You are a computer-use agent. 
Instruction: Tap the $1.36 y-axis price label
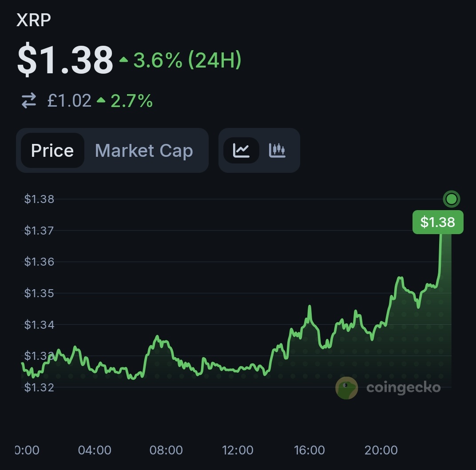click(x=39, y=262)
